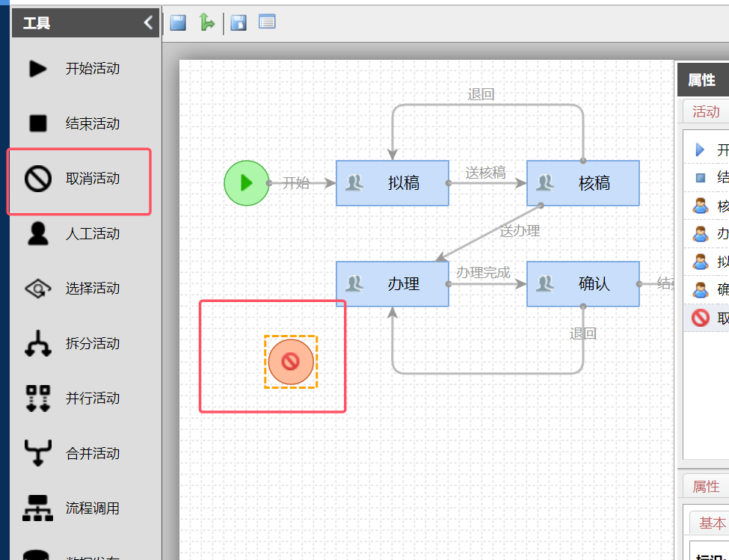Click the floppy disk save icon
The image size is (729, 560).
(x=239, y=22)
